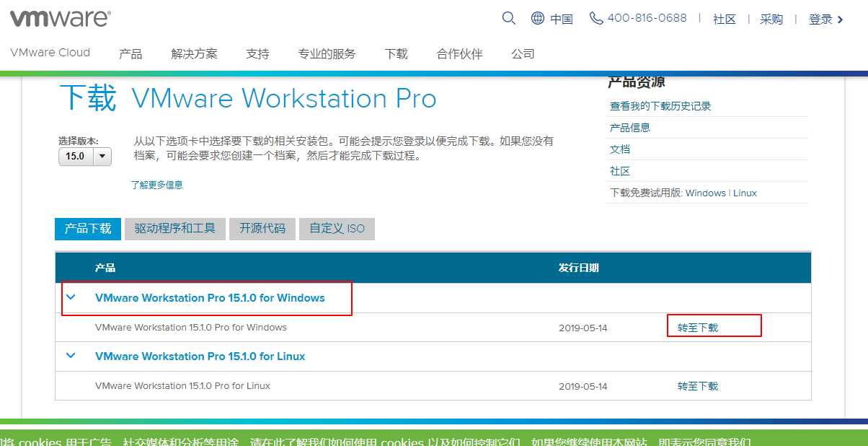Collapse the Workstation Pro for Windows chevron

pyautogui.click(x=71, y=297)
